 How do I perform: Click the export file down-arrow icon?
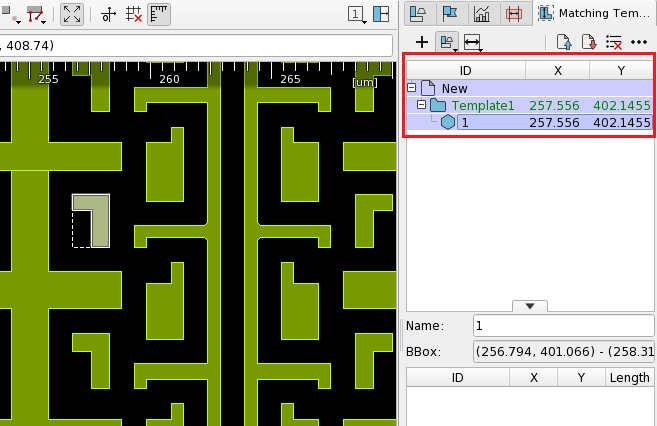(589, 42)
